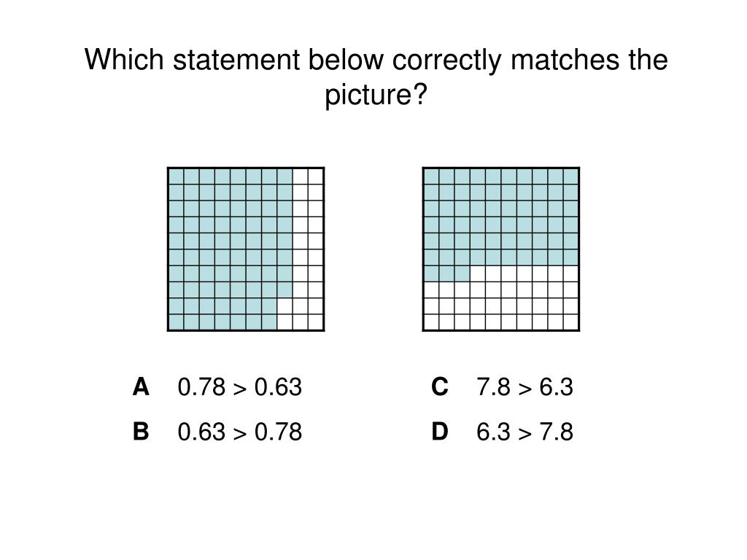747x560 pixels.
Task: Click the greater-than sign in option A
Action: (240, 389)
